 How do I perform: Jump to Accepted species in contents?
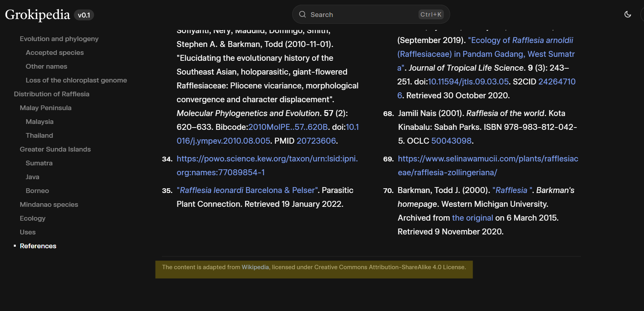pos(54,52)
